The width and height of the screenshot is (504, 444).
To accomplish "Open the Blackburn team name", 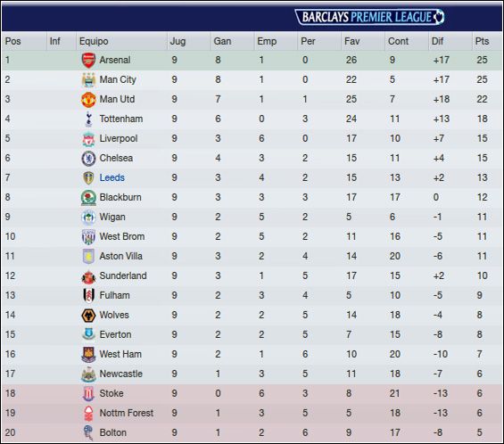I will coord(120,197).
